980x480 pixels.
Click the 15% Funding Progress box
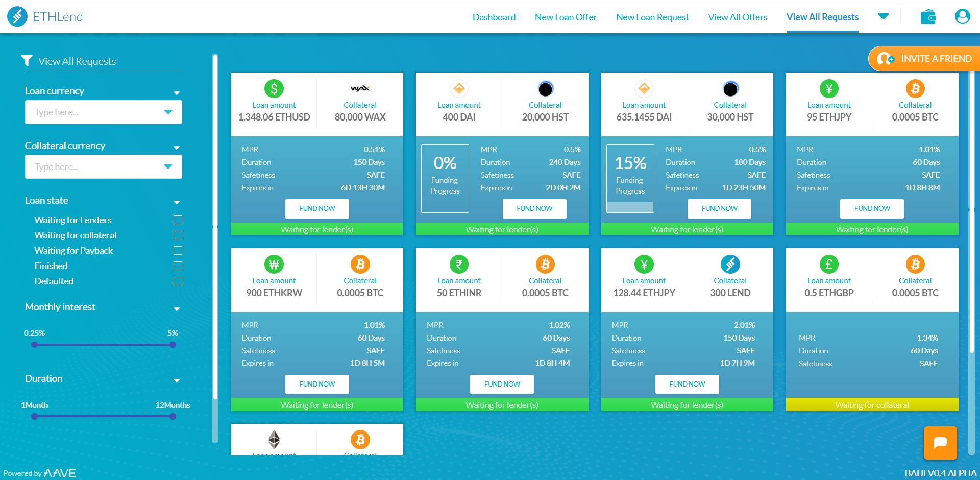click(630, 178)
